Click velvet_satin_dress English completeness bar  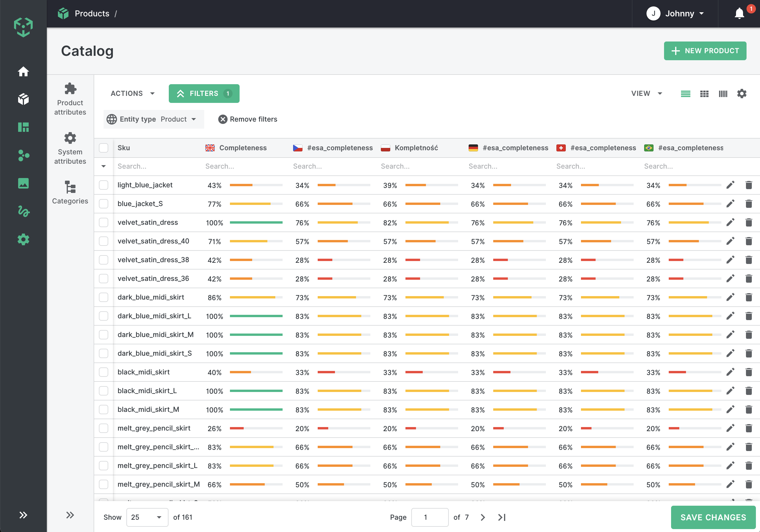256,222
